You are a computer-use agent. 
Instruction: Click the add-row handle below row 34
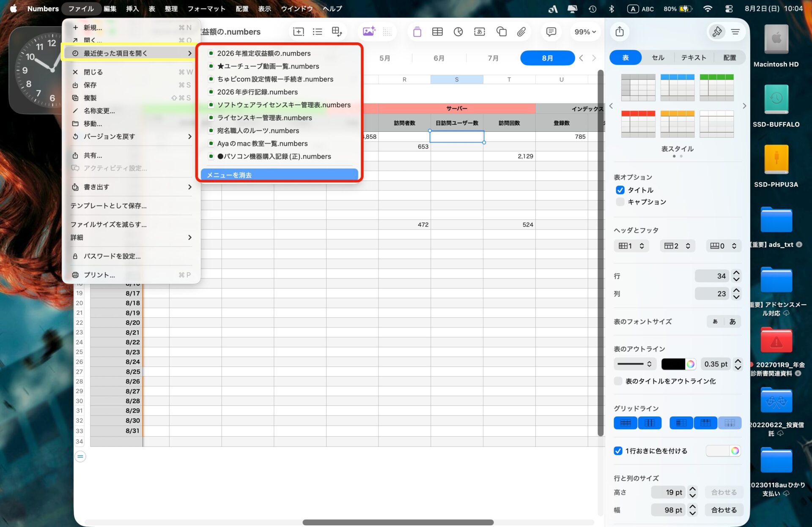(80, 456)
